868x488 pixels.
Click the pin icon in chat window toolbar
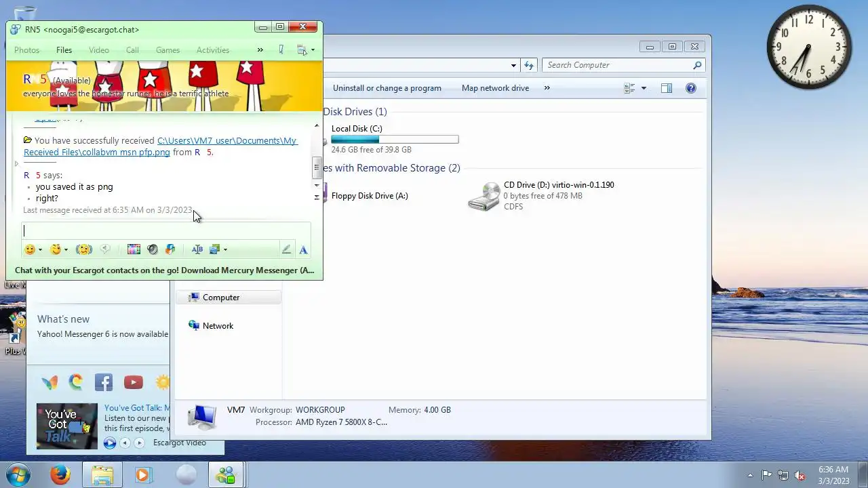coord(281,49)
